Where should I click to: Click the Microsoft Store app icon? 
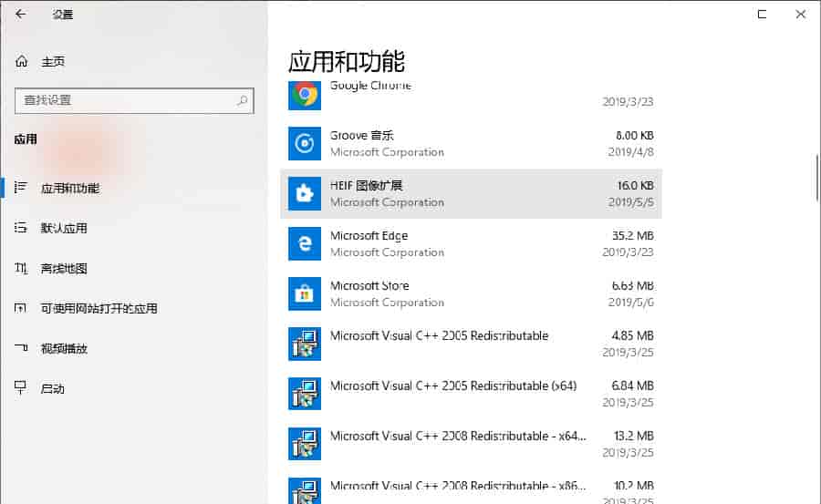point(305,293)
